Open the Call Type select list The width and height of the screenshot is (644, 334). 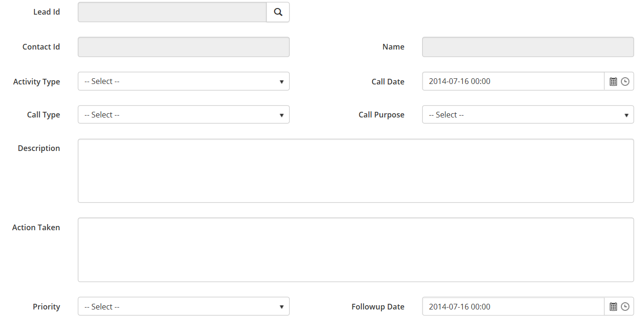(x=183, y=115)
